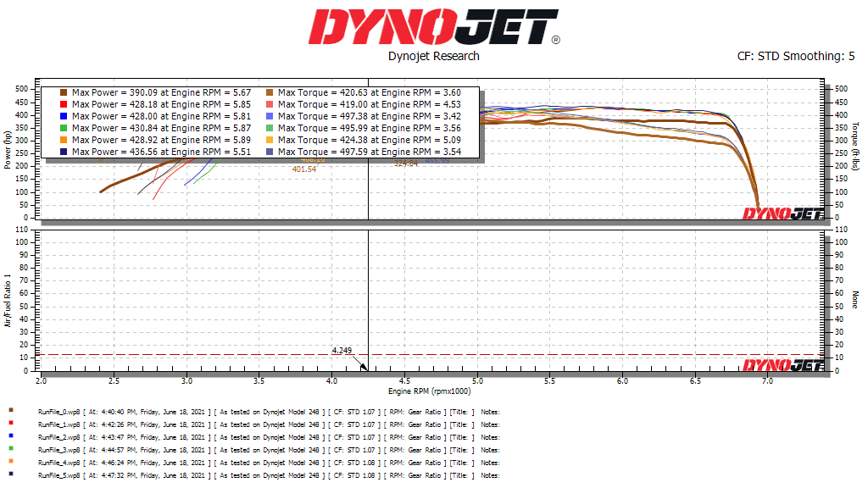Click the blue marker beside RunFile_2.wp8
Image resolution: width=868 pixels, height=488 pixels.
pos(11,435)
